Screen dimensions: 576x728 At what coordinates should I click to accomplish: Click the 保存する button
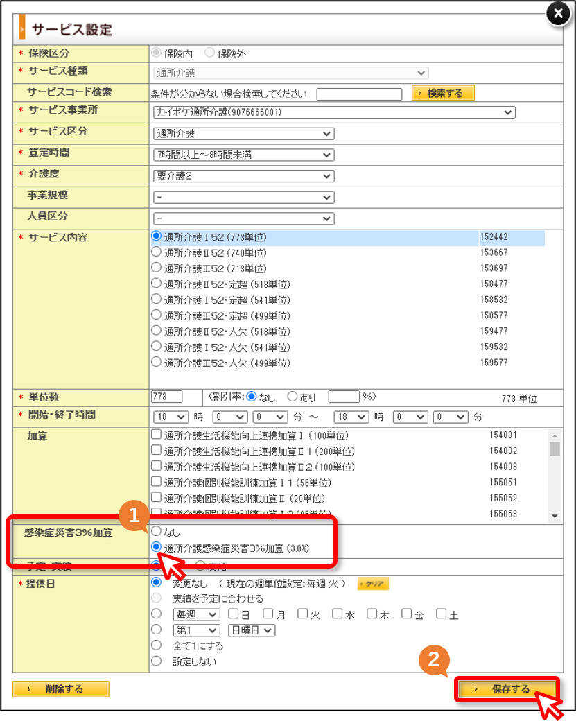coord(507,689)
